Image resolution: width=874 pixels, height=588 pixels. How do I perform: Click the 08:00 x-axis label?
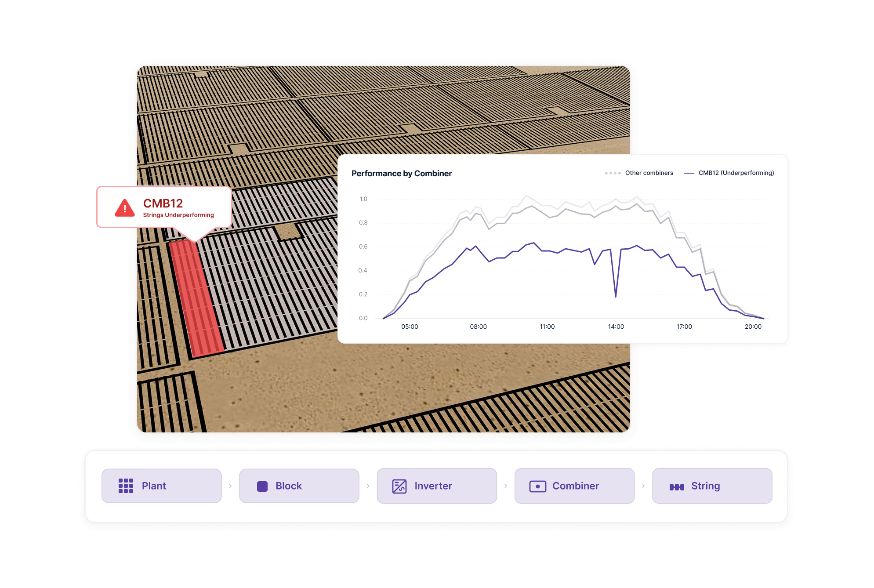click(x=479, y=327)
